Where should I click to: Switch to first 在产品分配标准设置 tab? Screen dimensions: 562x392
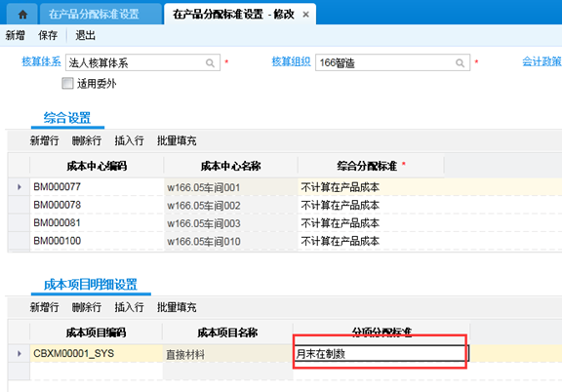[x=94, y=15]
